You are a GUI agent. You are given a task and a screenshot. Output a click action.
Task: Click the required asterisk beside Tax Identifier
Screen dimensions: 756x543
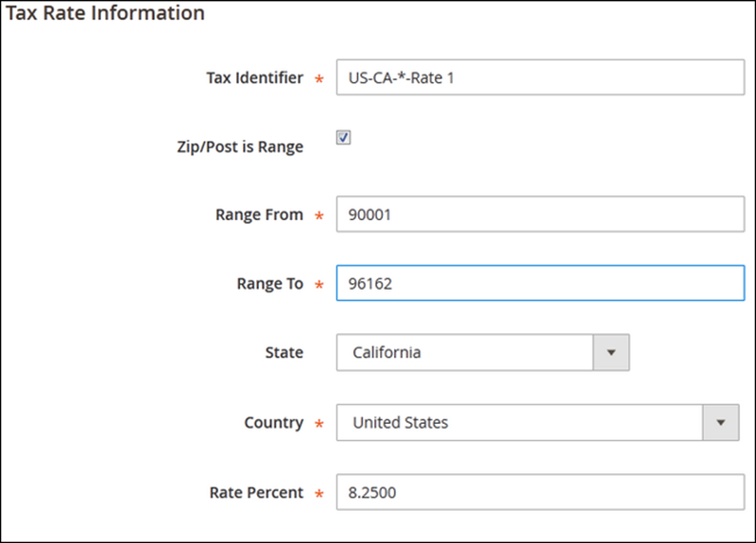[318, 79]
